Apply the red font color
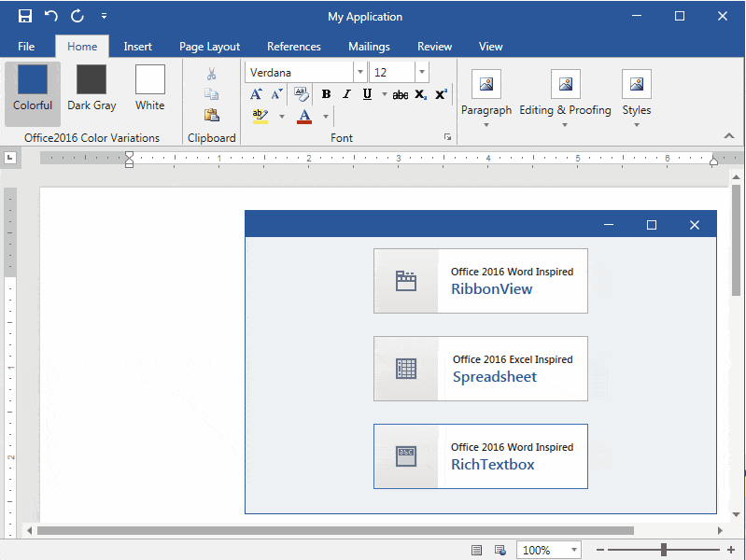 [x=304, y=116]
